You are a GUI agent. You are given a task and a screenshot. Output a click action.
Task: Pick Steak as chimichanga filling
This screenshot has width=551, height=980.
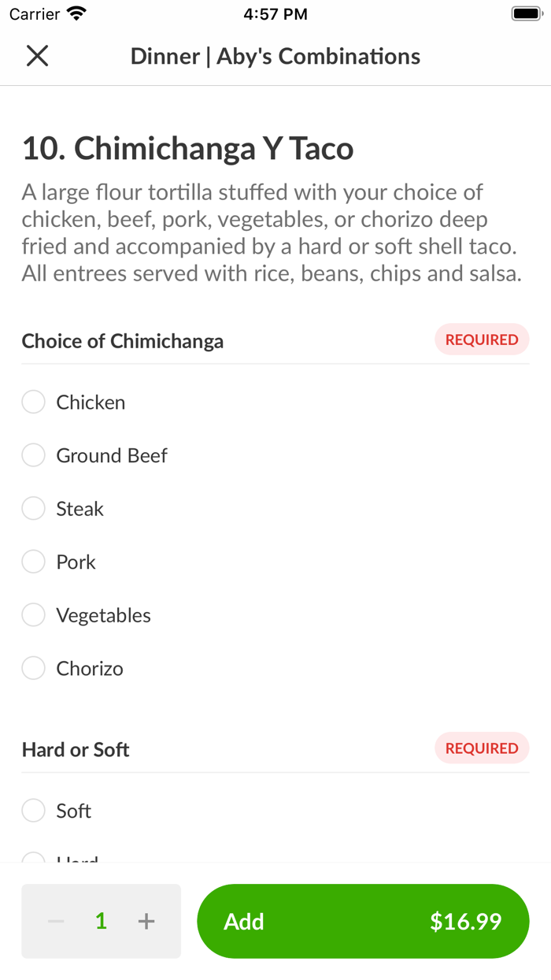(x=34, y=509)
